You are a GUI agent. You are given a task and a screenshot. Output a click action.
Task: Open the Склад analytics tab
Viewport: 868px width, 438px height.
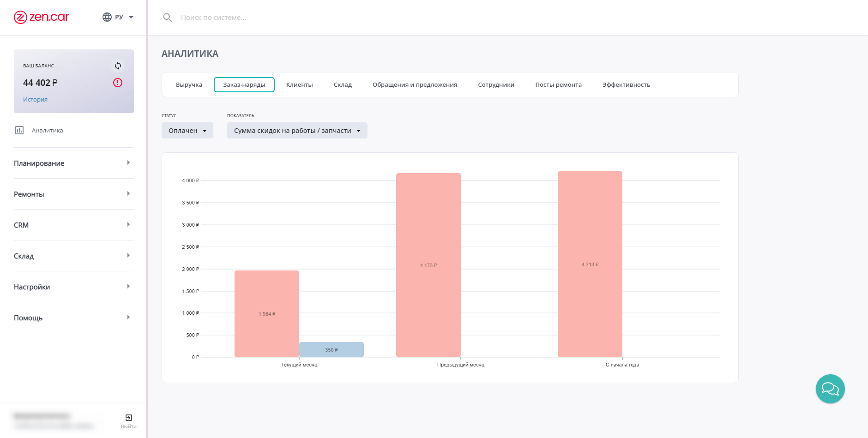click(x=343, y=84)
